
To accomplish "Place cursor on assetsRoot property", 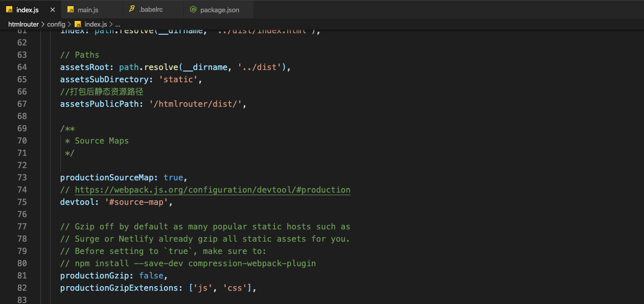I will point(85,67).
